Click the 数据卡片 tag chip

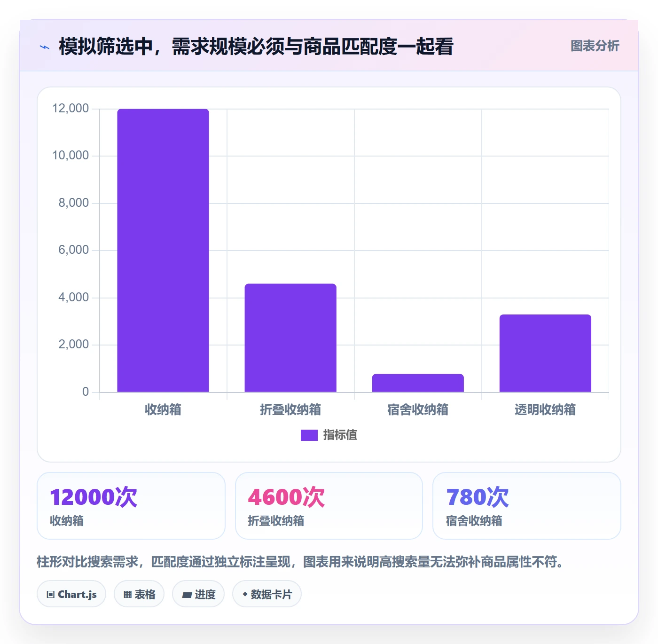coord(267,594)
